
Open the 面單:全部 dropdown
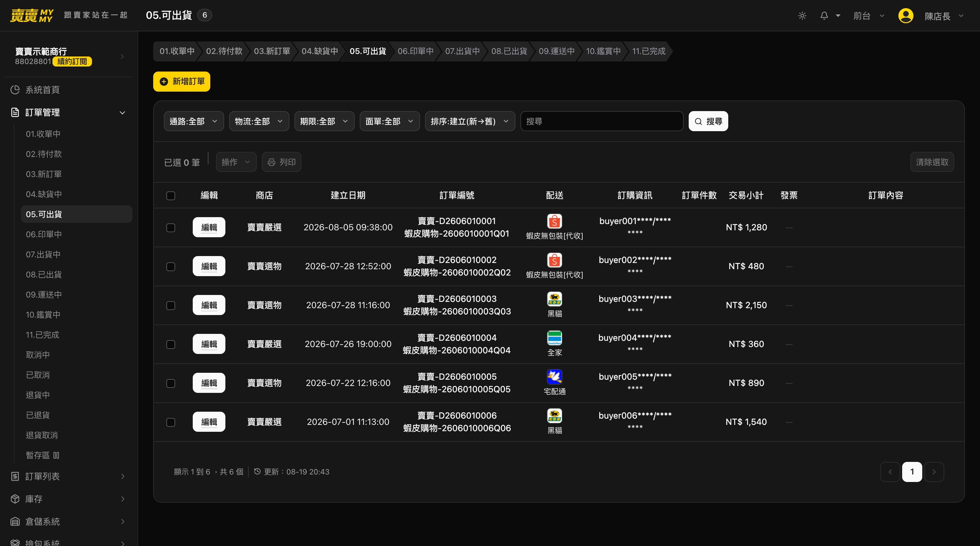click(x=390, y=121)
